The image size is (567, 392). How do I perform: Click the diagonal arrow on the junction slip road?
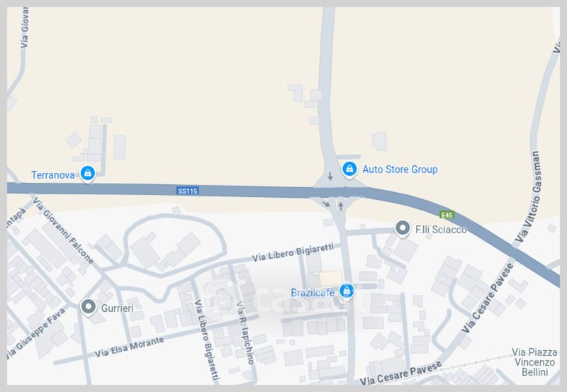[326, 203]
